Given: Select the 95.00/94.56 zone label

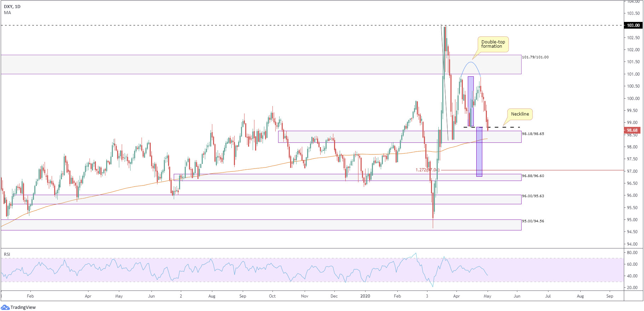Looking at the screenshot, I should point(533,221).
